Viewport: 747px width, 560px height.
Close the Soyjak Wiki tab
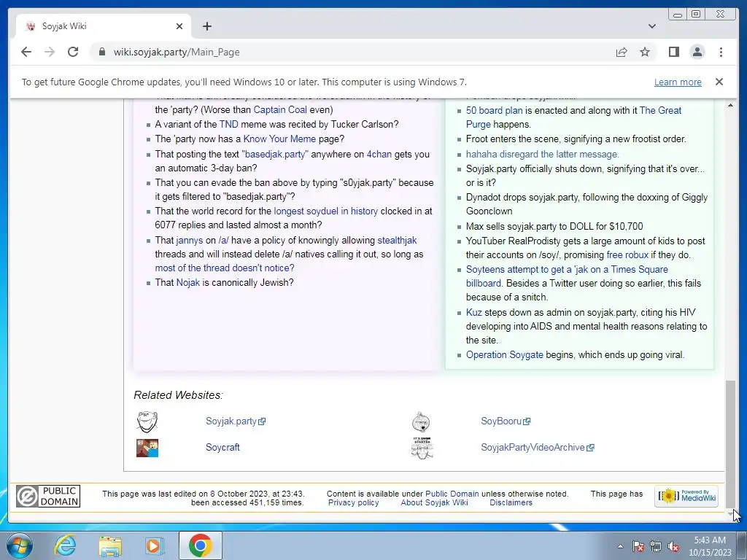pyautogui.click(x=179, y=26)
